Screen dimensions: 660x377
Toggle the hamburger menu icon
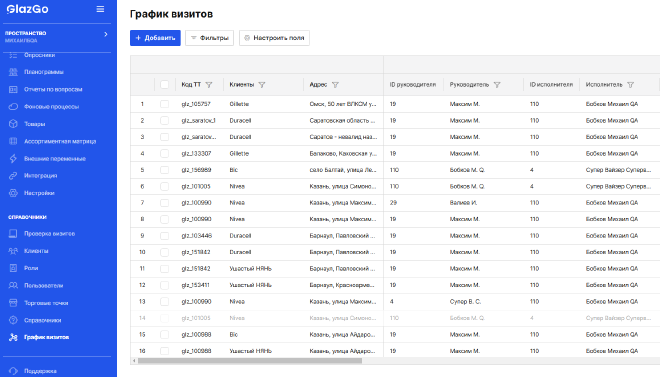(x=100, y=9)
